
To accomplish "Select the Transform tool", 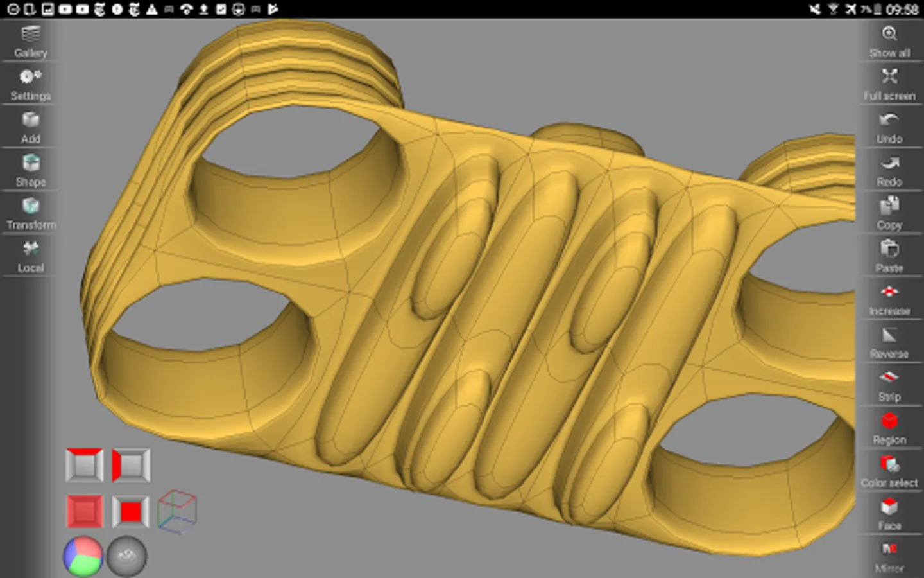I will click(30, 213).
